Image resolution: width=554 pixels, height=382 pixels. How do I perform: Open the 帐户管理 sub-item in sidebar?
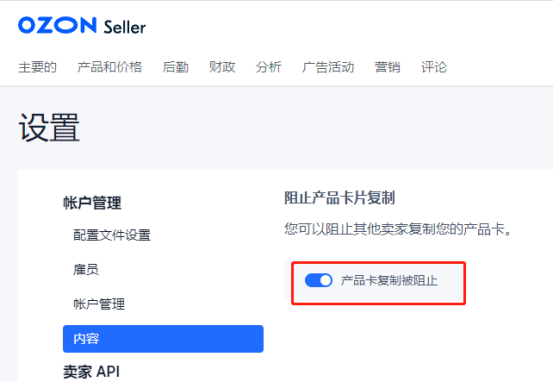99,304
